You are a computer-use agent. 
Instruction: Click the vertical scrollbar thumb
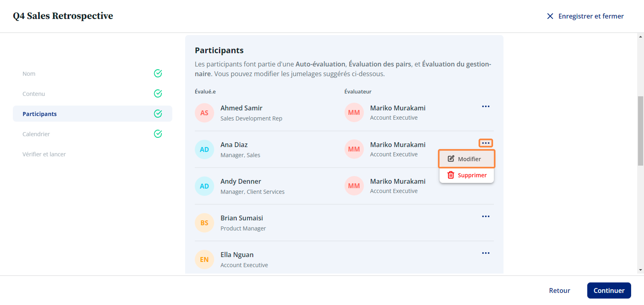coord(640,131)
